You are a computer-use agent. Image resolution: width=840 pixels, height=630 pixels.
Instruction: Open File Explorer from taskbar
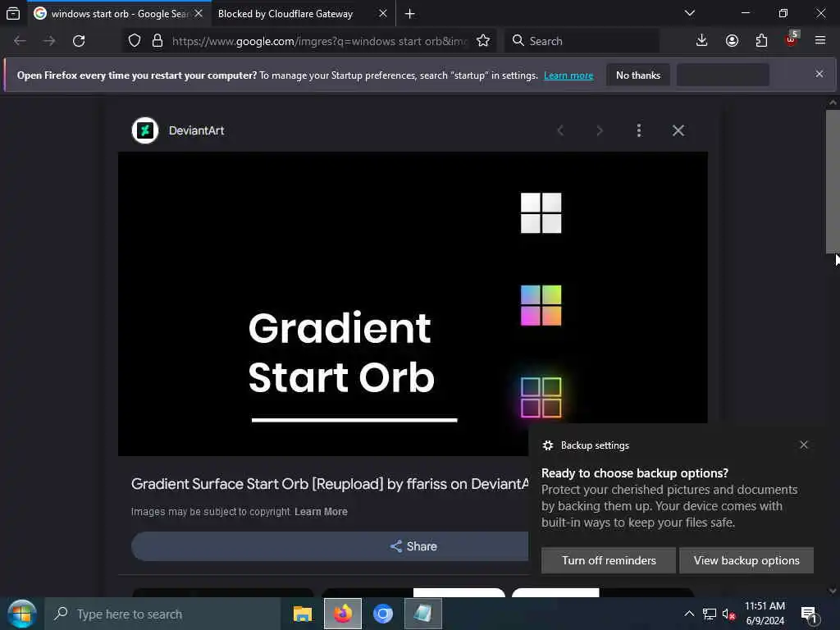302,614
